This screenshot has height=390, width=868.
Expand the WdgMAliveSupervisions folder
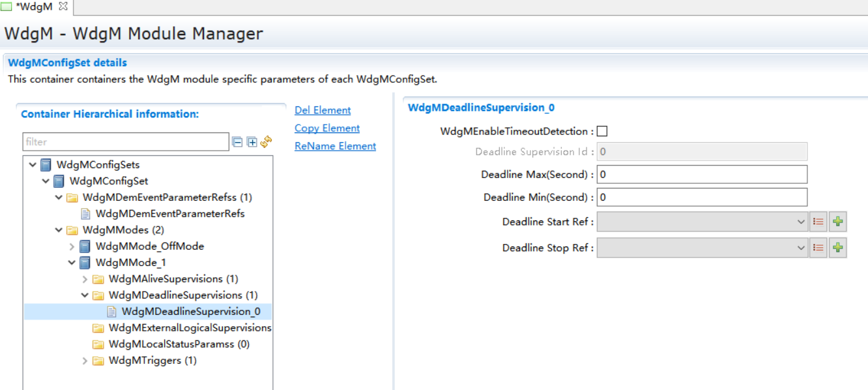[x=85, y=279]
